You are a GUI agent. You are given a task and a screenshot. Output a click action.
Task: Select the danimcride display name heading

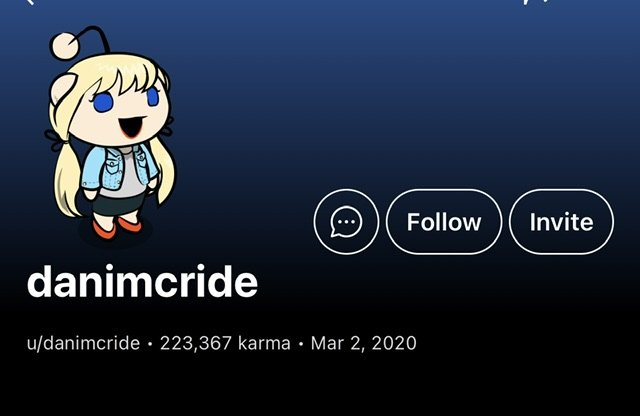point(142,281)
